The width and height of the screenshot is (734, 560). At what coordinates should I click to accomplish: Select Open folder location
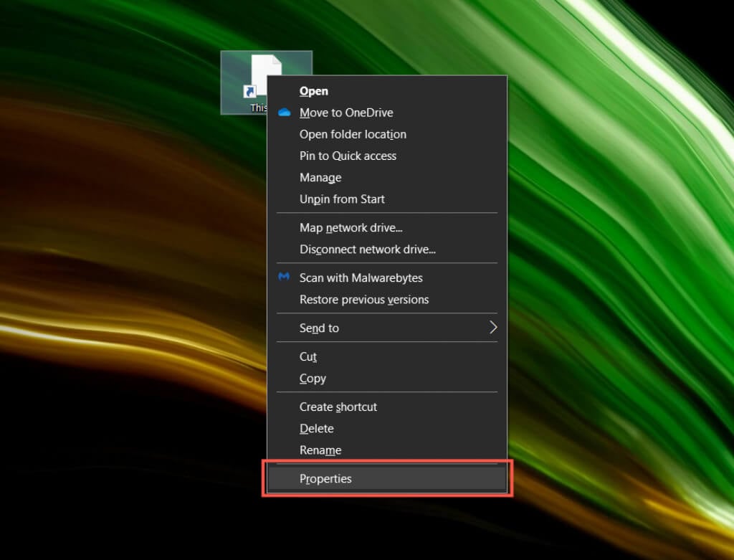tap(353, 134)
